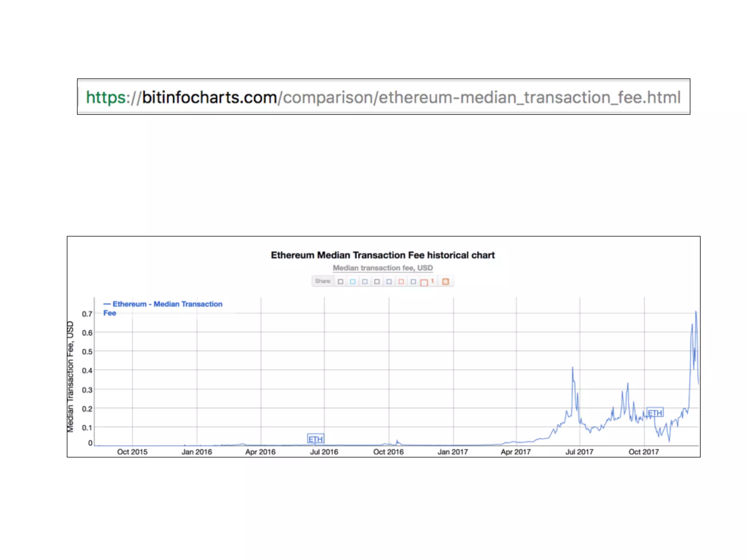Click the Jan 2017 x-axis label
This screenshot has height=560, width=747.
coord(453,452)
